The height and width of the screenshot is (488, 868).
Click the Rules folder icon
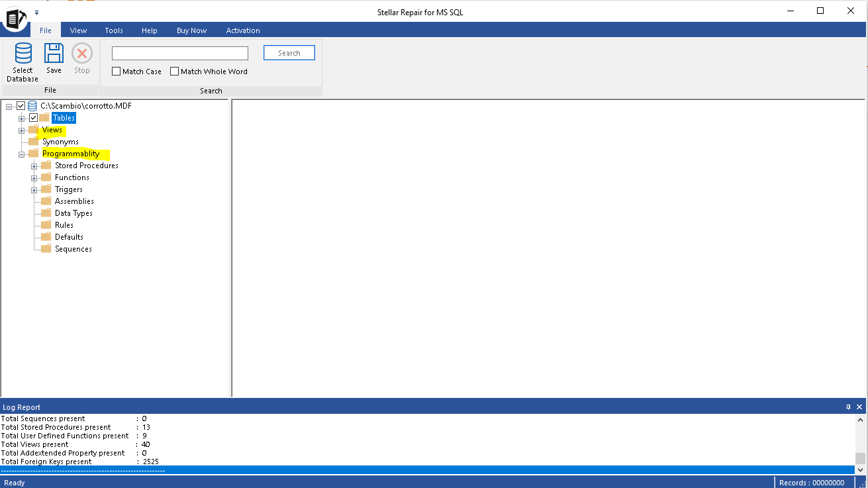pos(46,225)
